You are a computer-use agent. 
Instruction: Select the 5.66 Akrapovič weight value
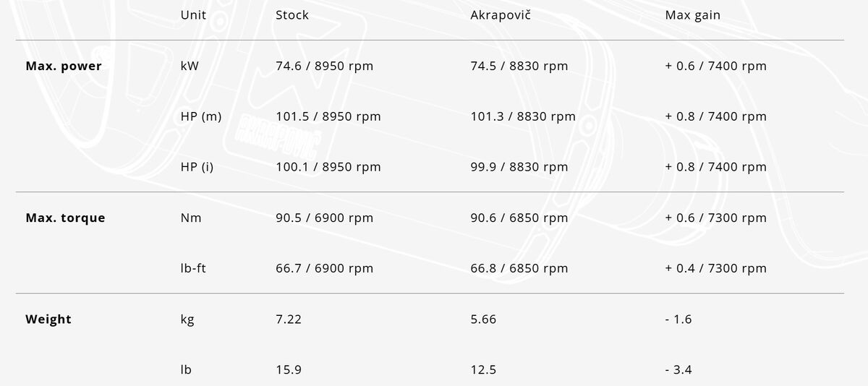(x=483, y=319)
